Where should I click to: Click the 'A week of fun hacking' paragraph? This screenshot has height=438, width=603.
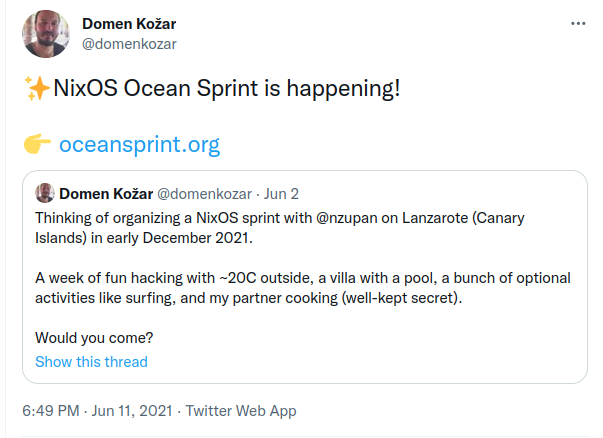point(303,288)
